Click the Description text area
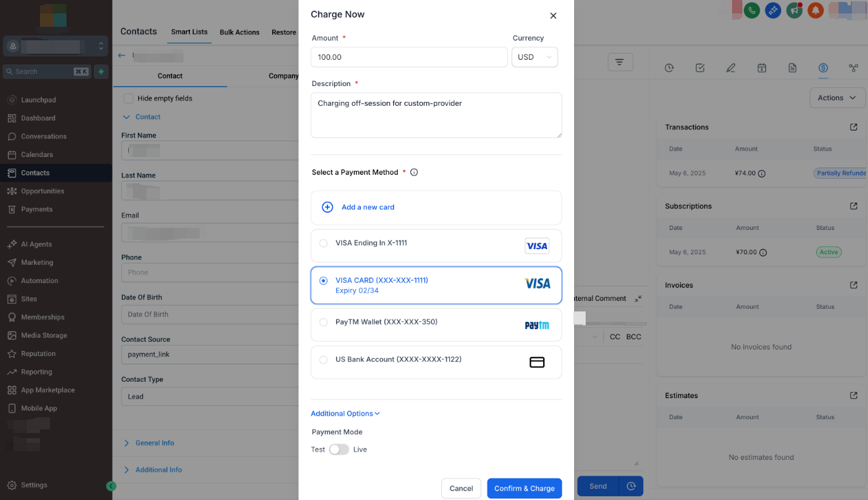868x500 pixels. point(436,115)
